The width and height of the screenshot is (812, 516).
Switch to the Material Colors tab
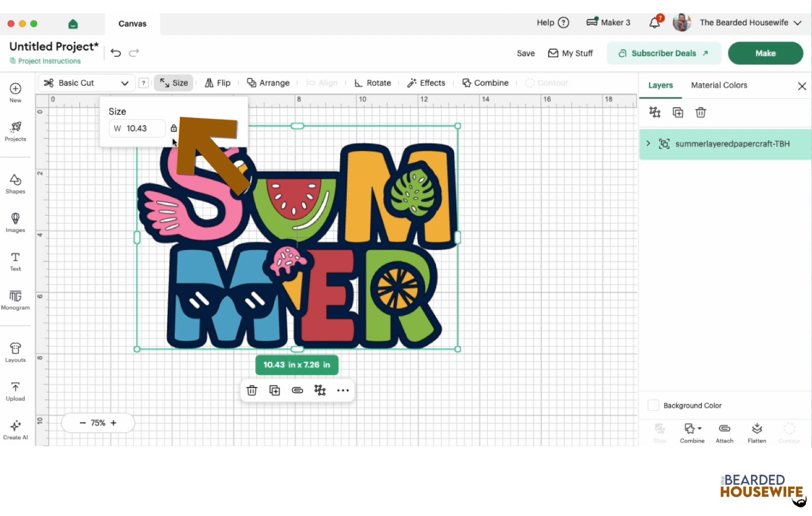pos(719,85)
